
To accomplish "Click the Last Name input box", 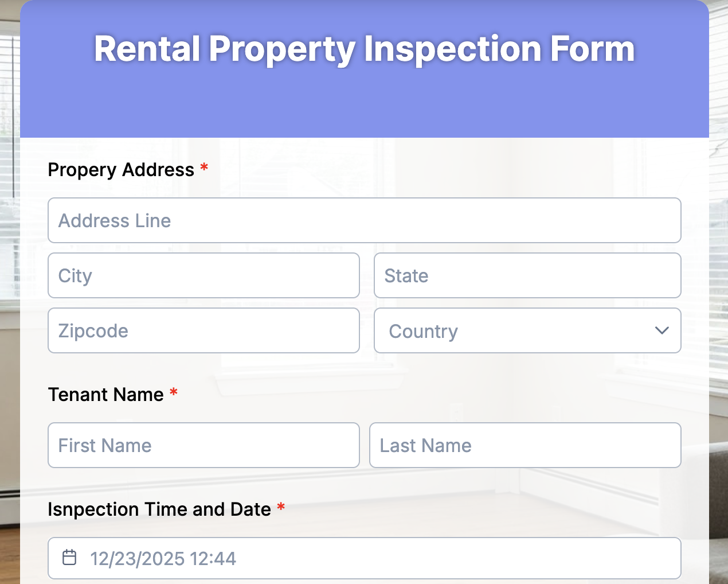I will point(525,445).
